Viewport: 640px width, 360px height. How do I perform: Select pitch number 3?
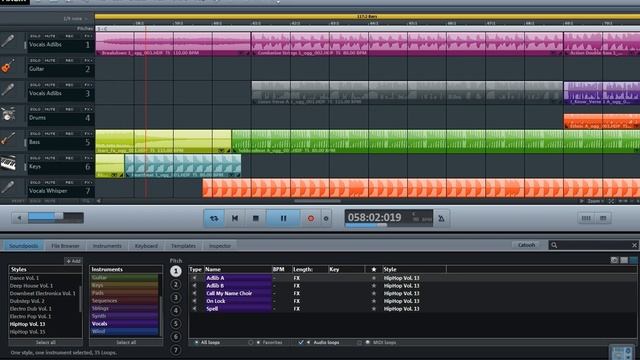176,297
